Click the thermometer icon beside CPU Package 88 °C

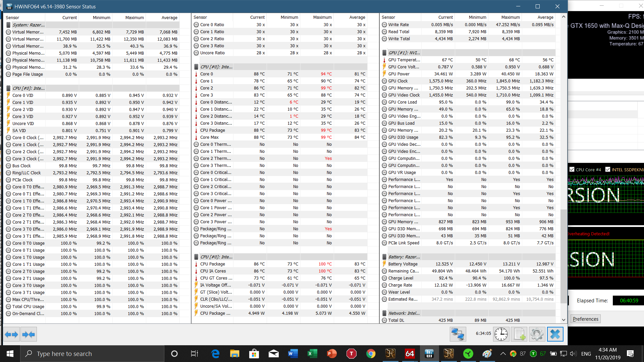point(196,130)
